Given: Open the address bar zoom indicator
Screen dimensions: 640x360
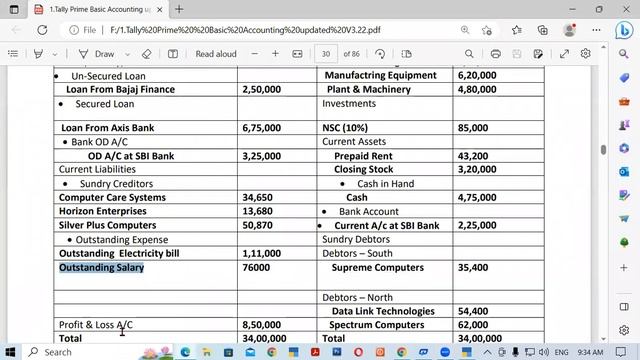Looking at the screenshot, I should pyautogui.click(x=465, y=30).
